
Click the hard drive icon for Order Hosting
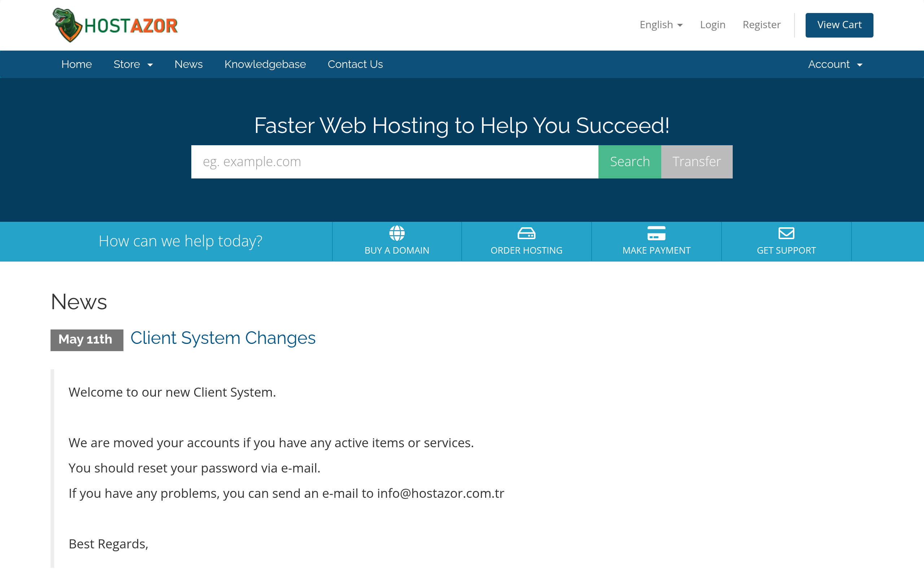526,233
